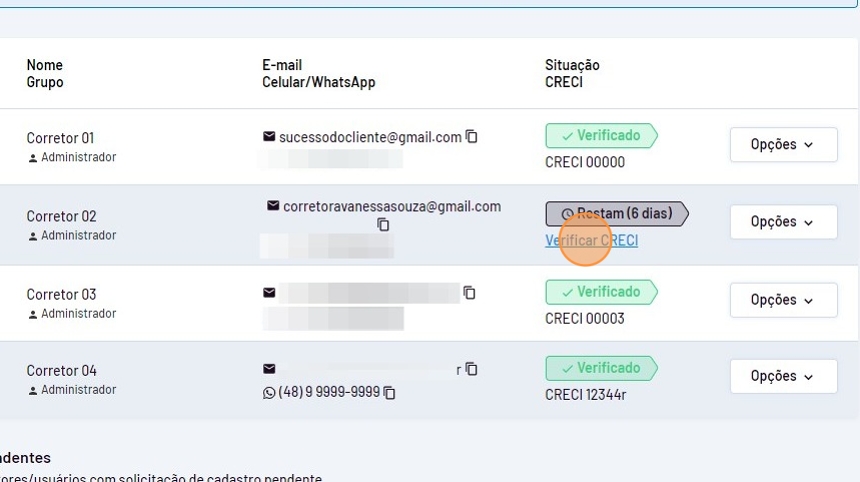Click the envelope icon for Corretor 03
Screen dimensions: 860x482
[x=269, y=293]
